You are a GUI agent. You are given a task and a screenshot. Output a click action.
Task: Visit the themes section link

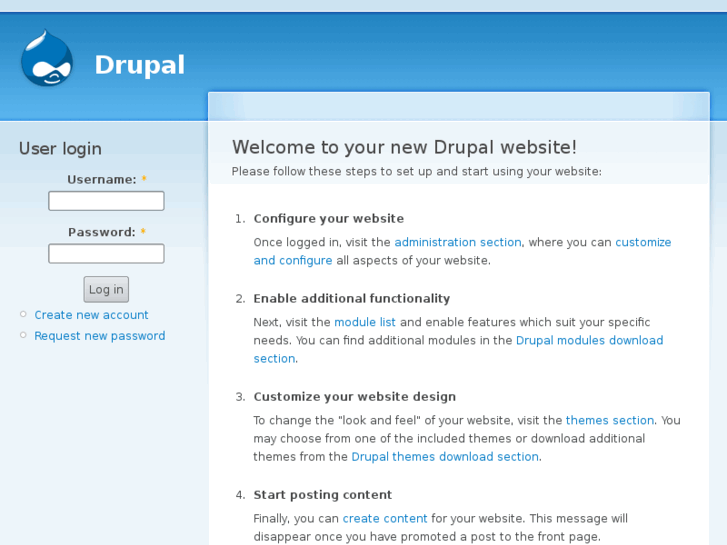pos(610,420)
